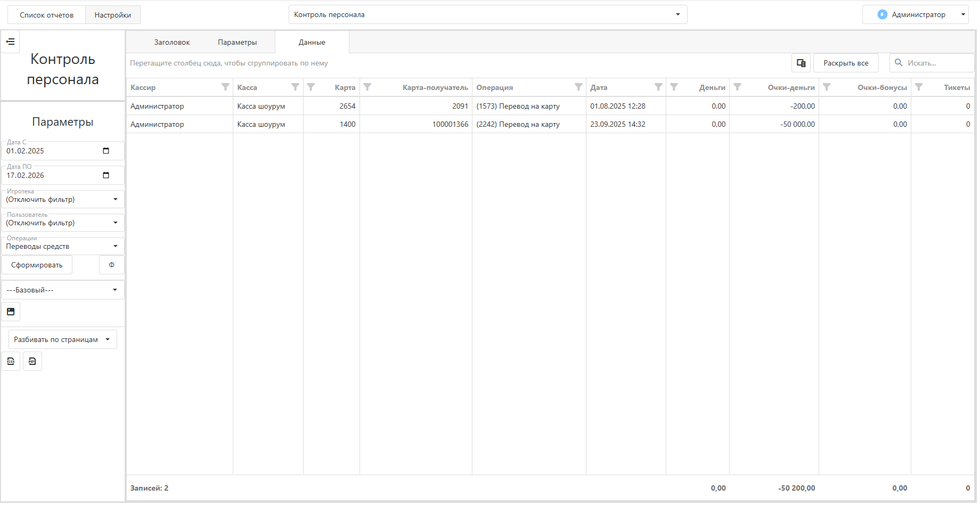Screen dimensions: 980x505
Task: Filter the Операция column
Action: tap(578, 87)
